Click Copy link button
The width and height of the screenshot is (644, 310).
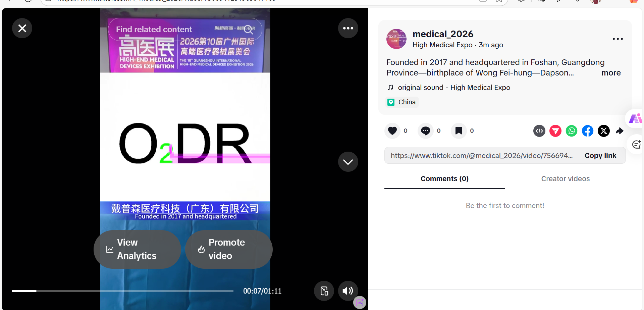tap(600, 156)
